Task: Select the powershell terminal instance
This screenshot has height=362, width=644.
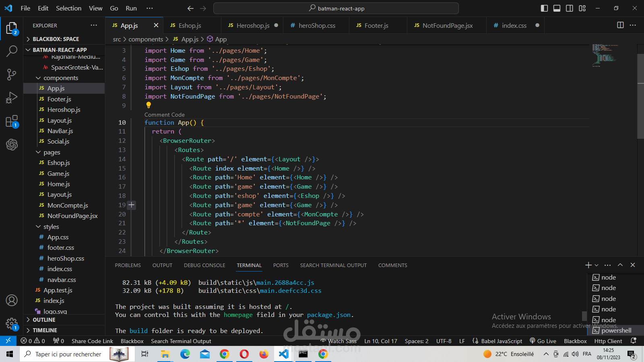Action: [x=615, y=331]
